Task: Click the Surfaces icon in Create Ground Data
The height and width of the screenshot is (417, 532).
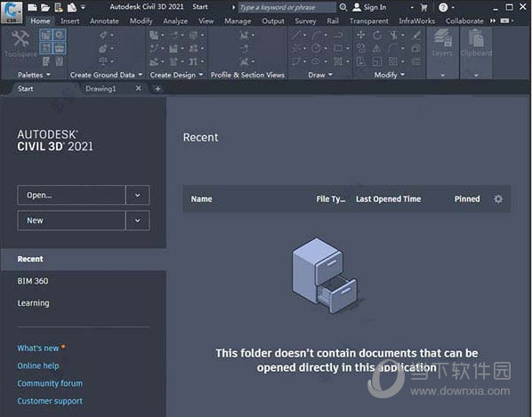Action: 103,48
